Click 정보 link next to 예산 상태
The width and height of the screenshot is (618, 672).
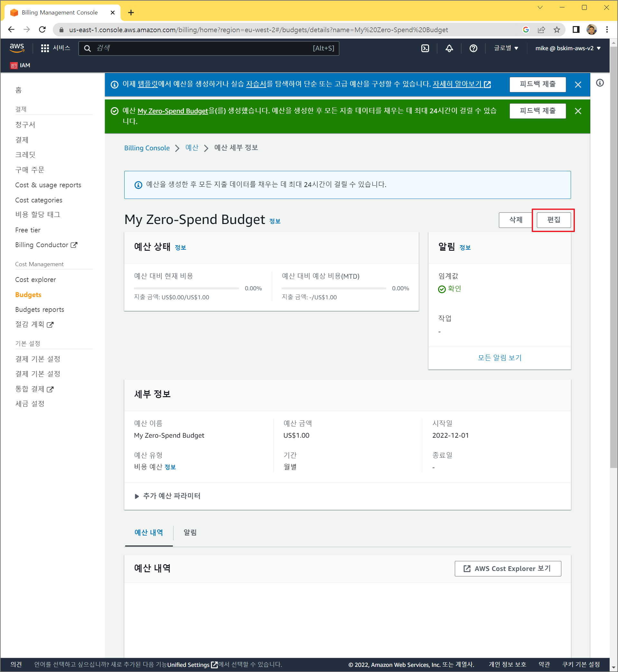click(180, 248)
